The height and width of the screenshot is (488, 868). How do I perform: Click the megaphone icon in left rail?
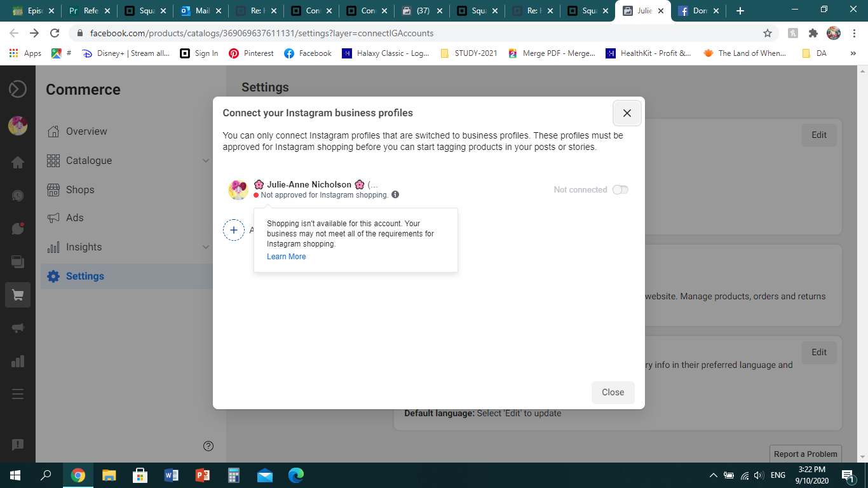pos(18,329)
